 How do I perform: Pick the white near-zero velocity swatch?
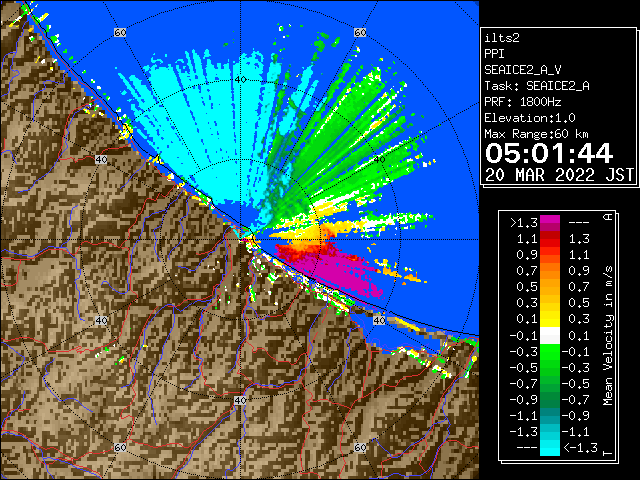pyautogui.click(x=550, y=336)
